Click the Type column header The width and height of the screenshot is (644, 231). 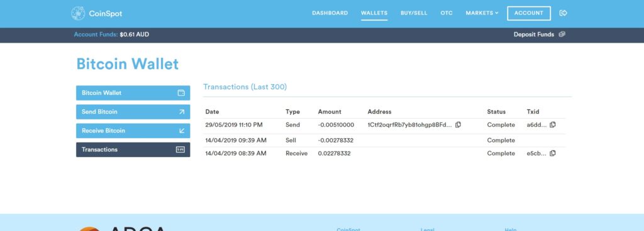point(292,111)
